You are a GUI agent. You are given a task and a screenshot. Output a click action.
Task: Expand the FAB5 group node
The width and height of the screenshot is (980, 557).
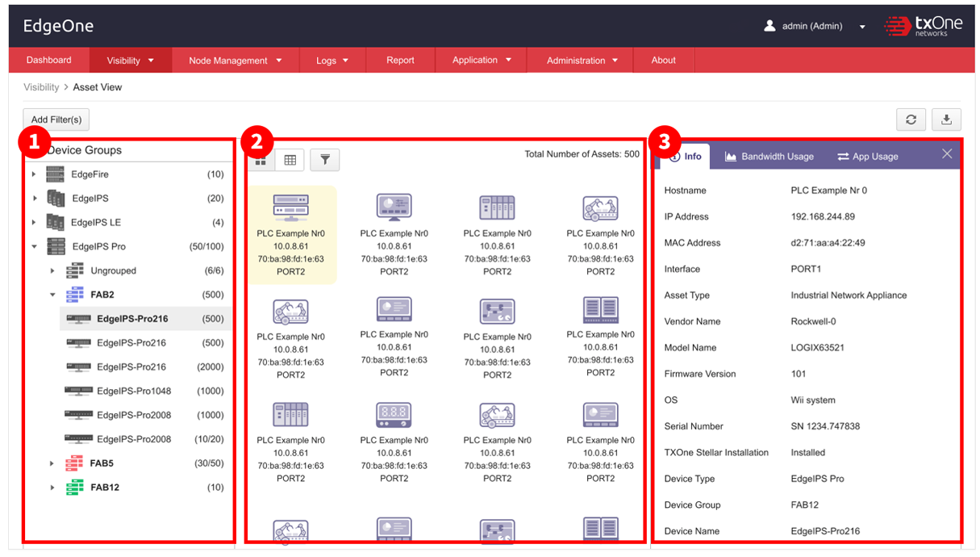52,463
